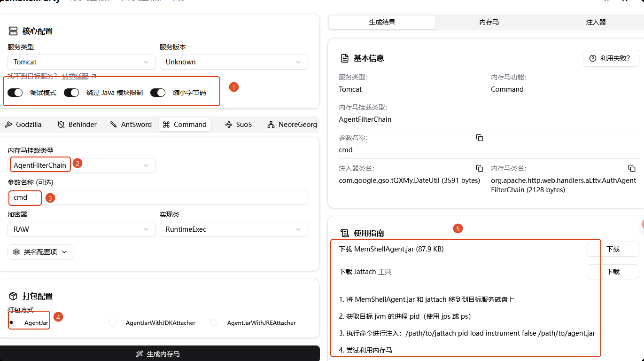Click the external link arrow after 请求适配

[x=94, y=76]
